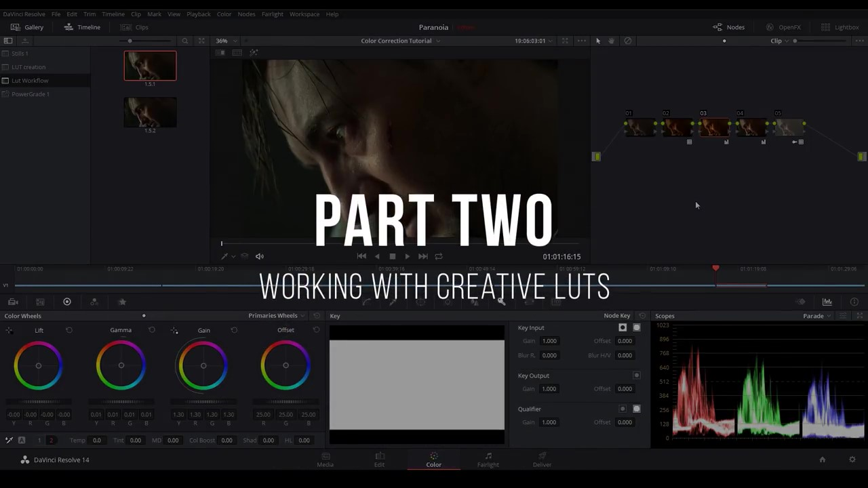Image resolution: width=868 pixels, height=488 pixels.
Task: Open the Primaries Wheels mode dropdown
Action: [x=277, y=316]
